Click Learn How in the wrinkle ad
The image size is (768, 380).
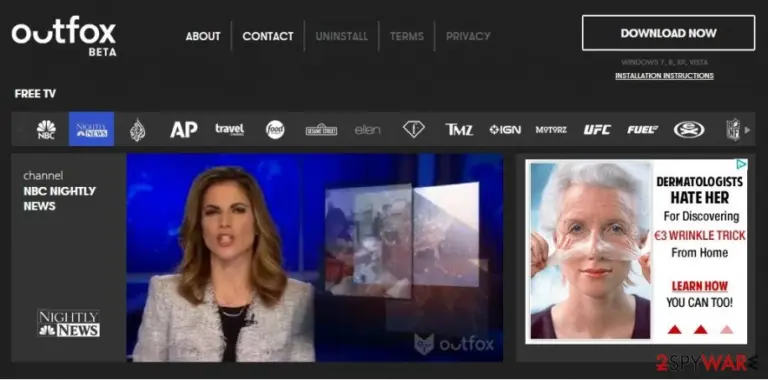(700, 286)
